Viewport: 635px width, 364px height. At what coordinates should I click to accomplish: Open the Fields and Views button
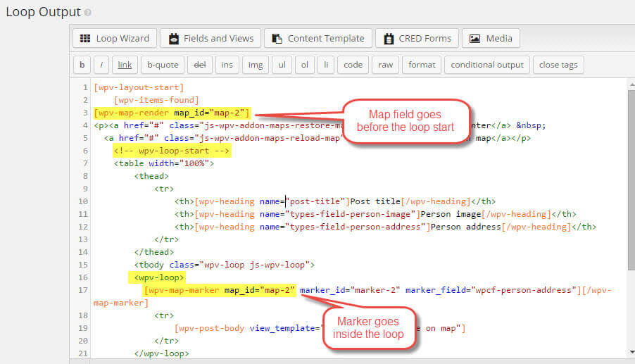pos(210,39)
